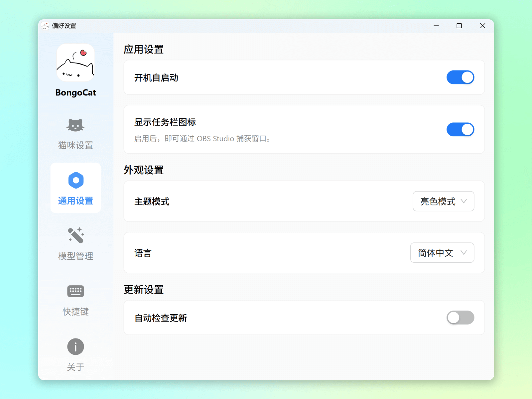
Task: Click the chevron arrow beside 简体中文
Action: 464,253
